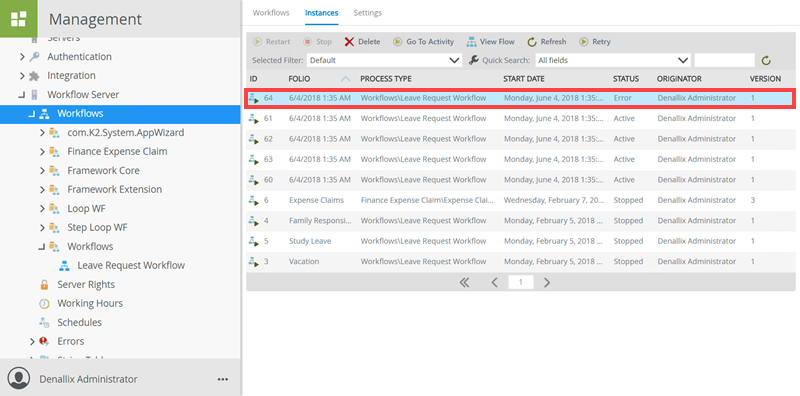Open the three-dots user menu
The height and width of the screenshot is (396, 800).
222,379
